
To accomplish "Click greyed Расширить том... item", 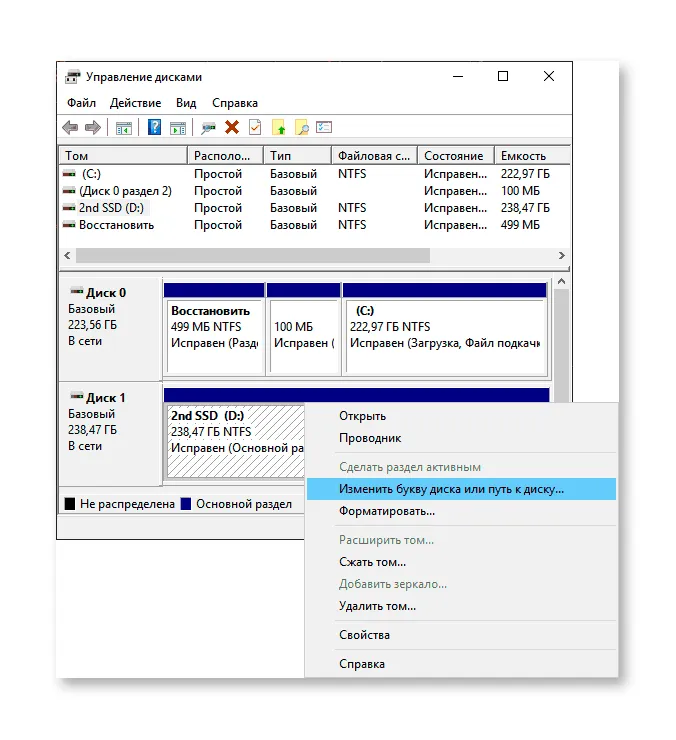I will point(462,540).
